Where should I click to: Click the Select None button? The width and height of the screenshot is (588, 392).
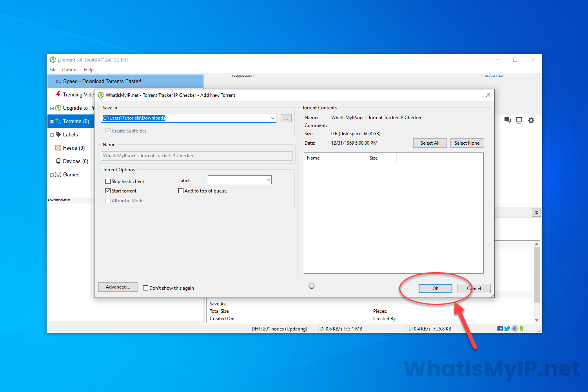click(467, 143)
